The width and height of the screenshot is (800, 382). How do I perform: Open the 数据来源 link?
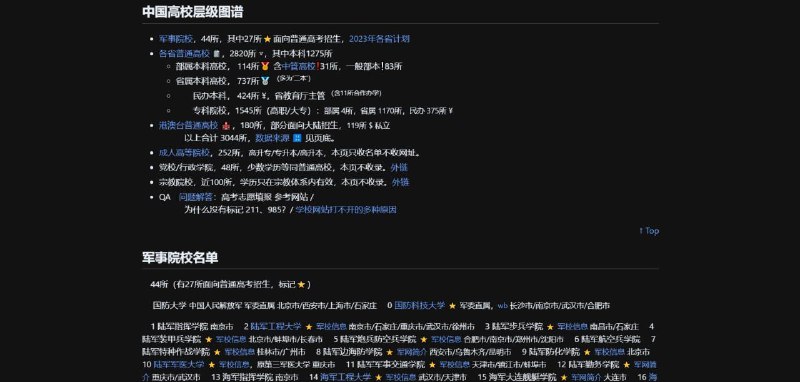click(272, 138)
